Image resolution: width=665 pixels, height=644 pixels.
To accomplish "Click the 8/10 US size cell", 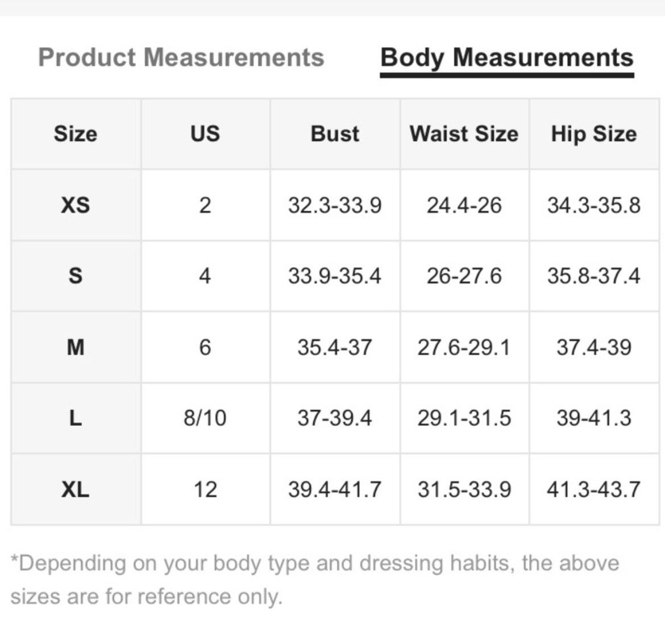I will 205,418.
